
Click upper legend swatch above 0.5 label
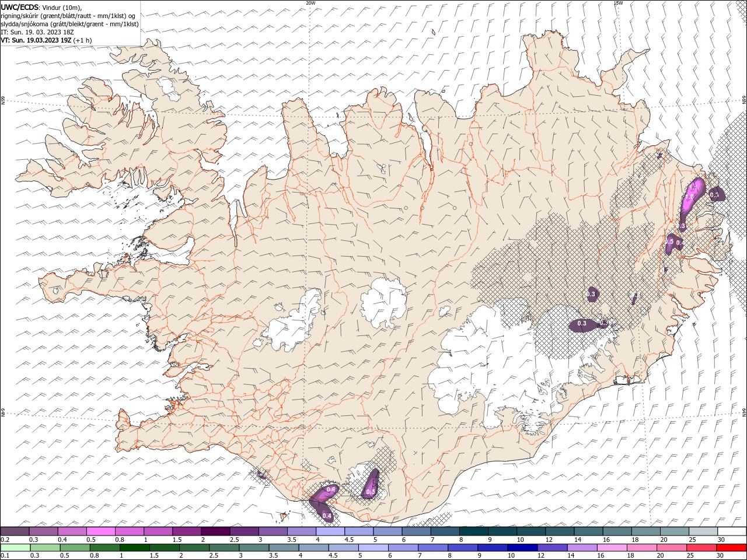pyautogui.click(x=100, y=531)
